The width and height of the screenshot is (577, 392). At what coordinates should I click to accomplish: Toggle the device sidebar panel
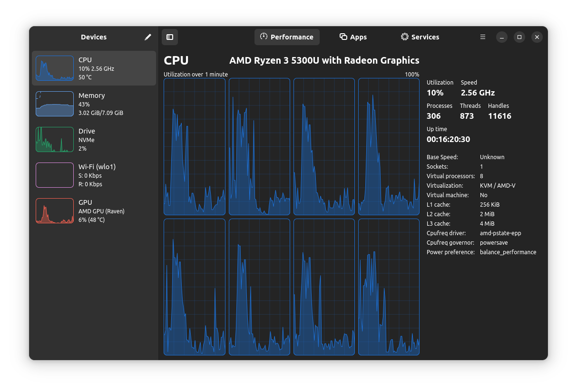pyautogui.click(x=169, y=37)
